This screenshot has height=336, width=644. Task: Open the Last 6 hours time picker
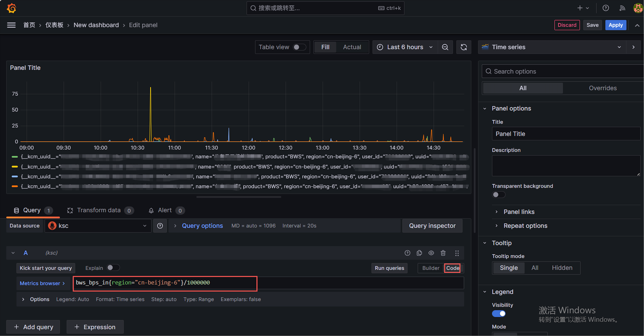(405, 47)
